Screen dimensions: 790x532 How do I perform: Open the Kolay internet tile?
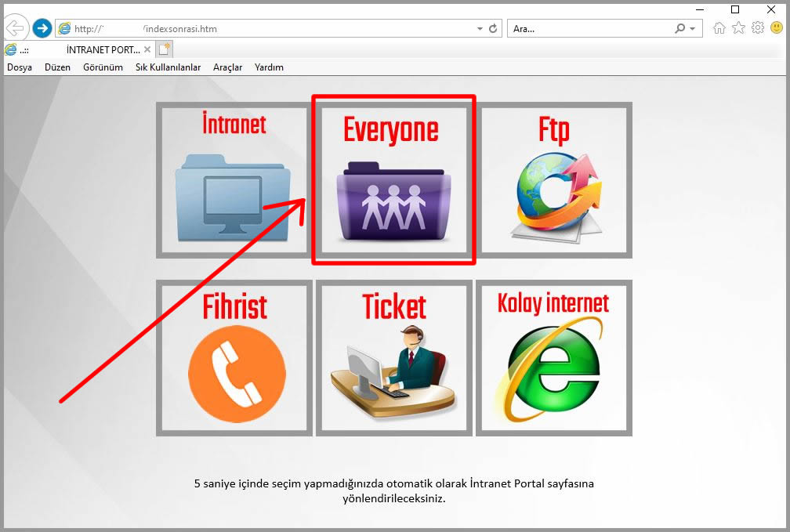[553, 358]
